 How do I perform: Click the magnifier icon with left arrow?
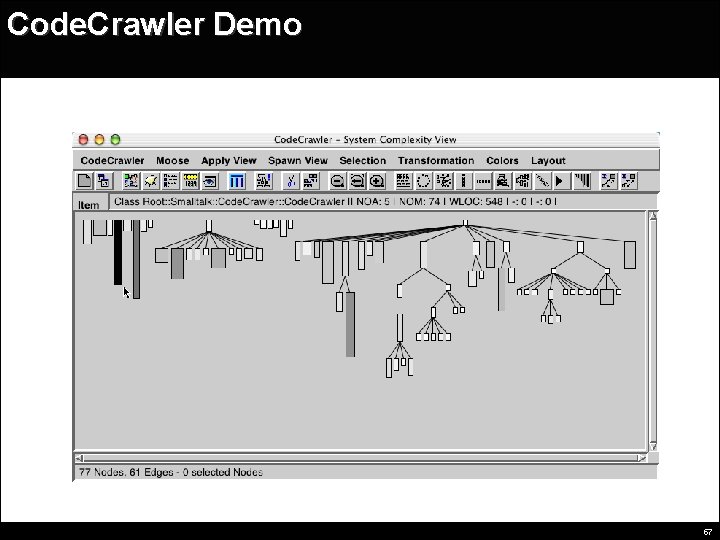357,181
